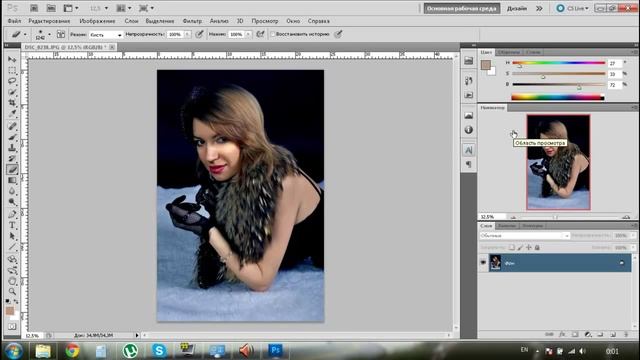This screenshot has width=640, height=360.
Task: Toggle the brush panel button
Action: 60,34
